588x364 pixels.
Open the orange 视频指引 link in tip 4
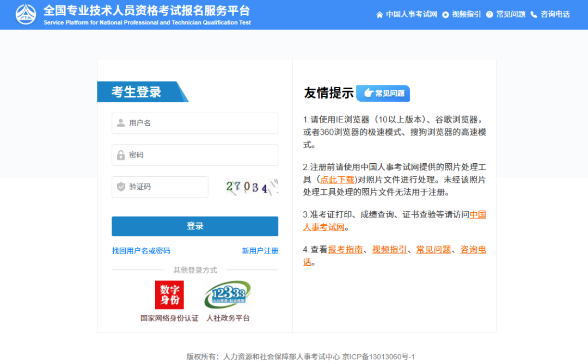click(x=389, y=250)
